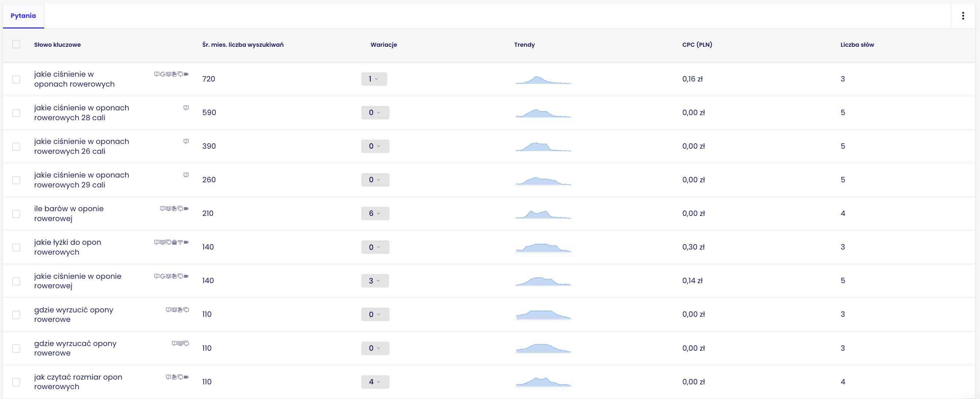Click the '210' search volume value

(208, 213)
